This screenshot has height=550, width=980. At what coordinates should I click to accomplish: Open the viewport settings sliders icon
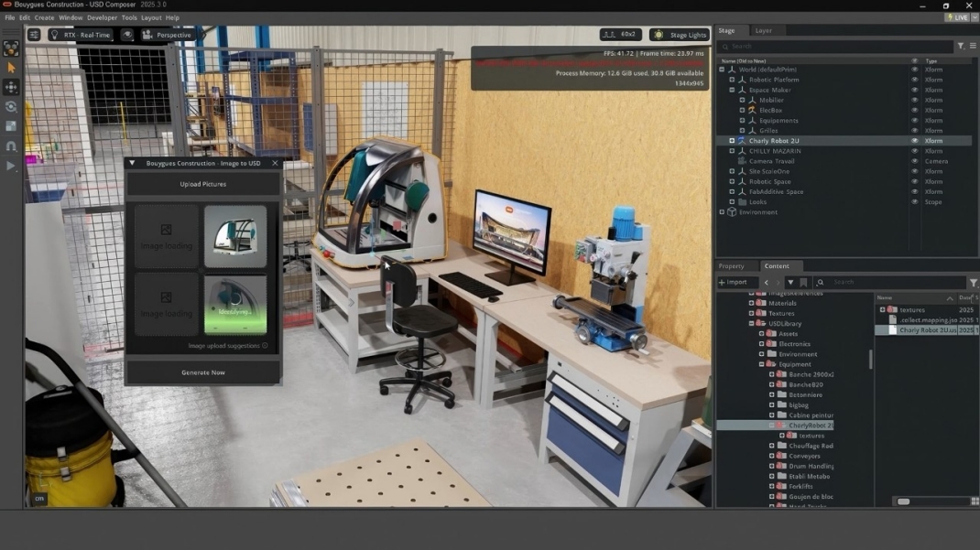[34, 35]
